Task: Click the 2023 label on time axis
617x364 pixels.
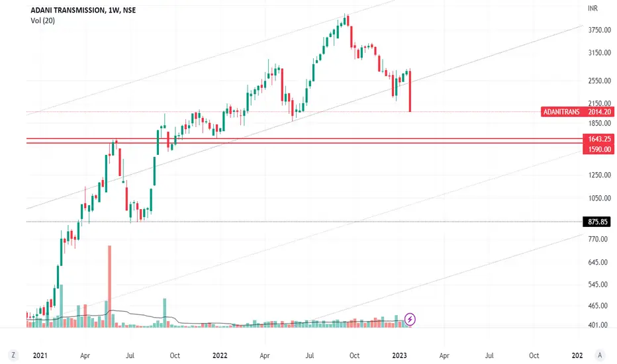Action: click(399, 355)
